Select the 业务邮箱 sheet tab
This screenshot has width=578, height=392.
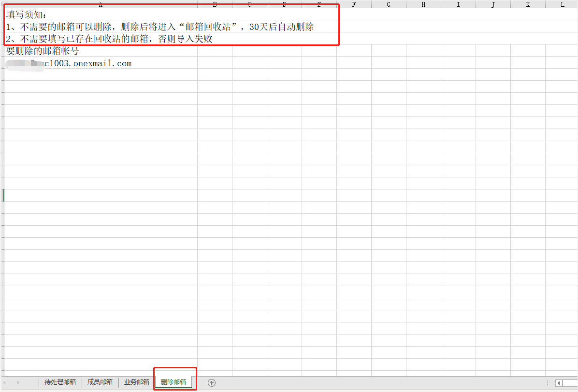(137, 382)
